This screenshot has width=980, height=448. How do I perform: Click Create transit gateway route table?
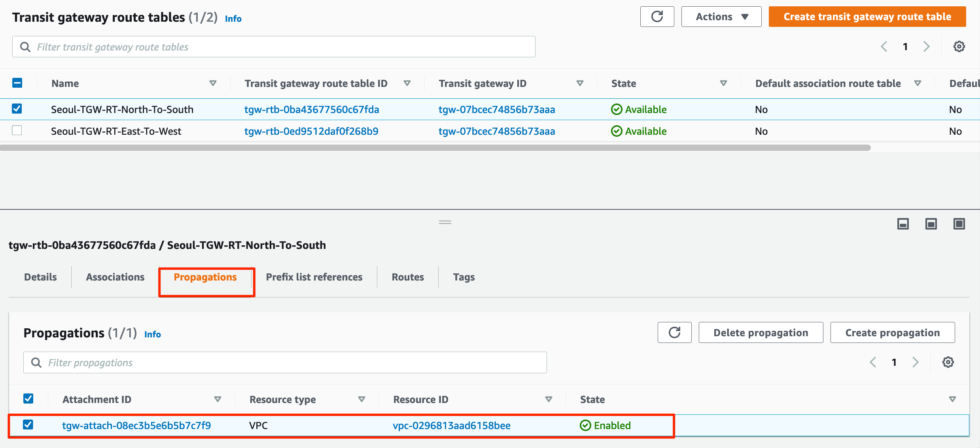click(867, 17)
